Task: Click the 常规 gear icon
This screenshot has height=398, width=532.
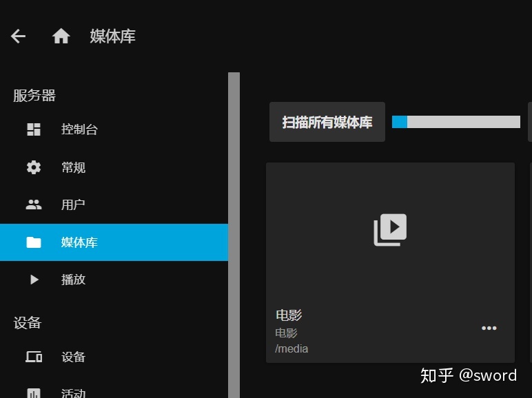Action: (34, 167)
